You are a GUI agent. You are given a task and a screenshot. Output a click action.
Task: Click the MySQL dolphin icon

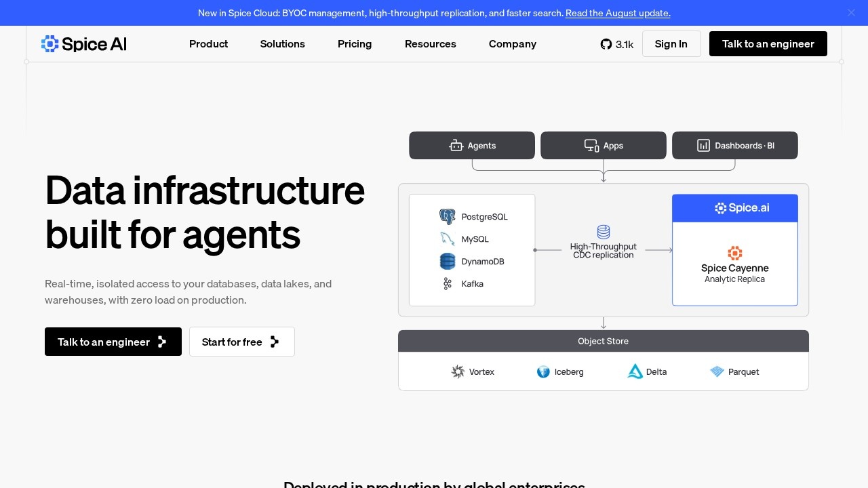pyautogui.click(x=447, y=239)
